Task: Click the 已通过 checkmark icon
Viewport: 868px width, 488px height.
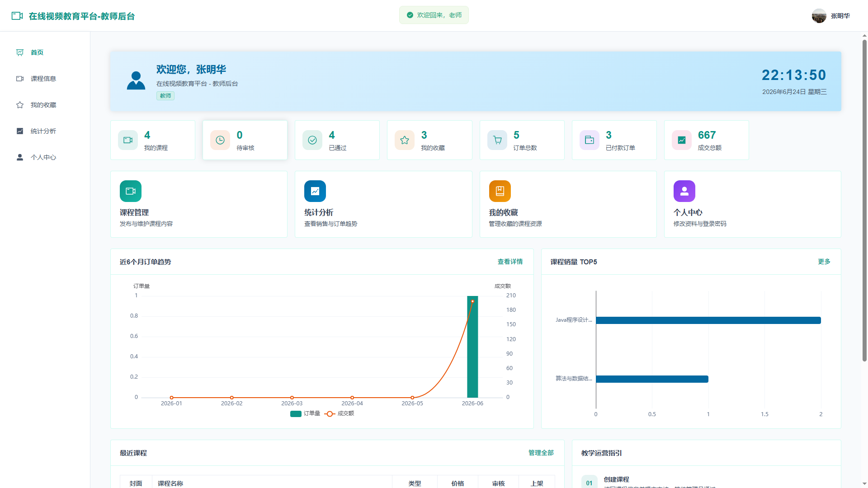Action: pyautogui.click(x=312, y=140)
